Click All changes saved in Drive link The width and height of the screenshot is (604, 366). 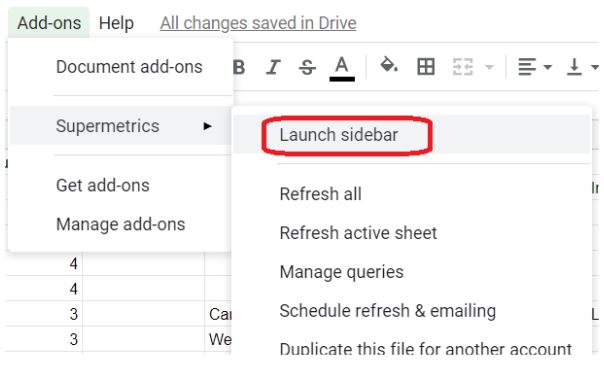tap(258, 23)
